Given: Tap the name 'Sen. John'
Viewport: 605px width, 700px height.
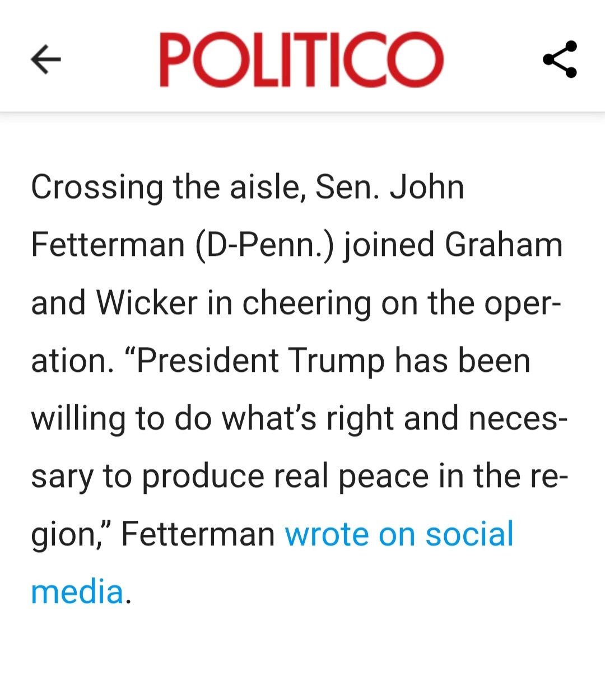Looking at the screenshot, I should pyautogui.click(x=389, y=187).
